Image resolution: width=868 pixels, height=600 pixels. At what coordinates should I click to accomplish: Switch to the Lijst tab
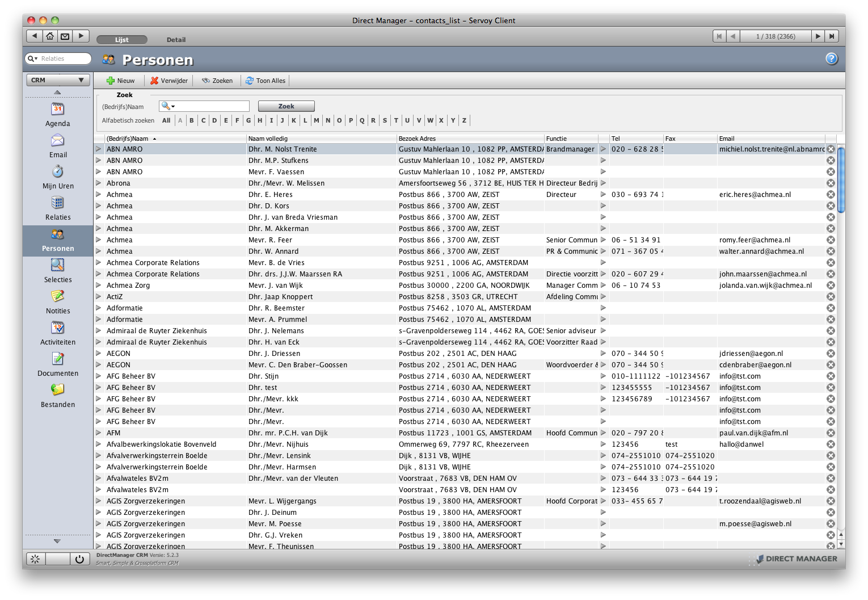[x=122, y=40]
